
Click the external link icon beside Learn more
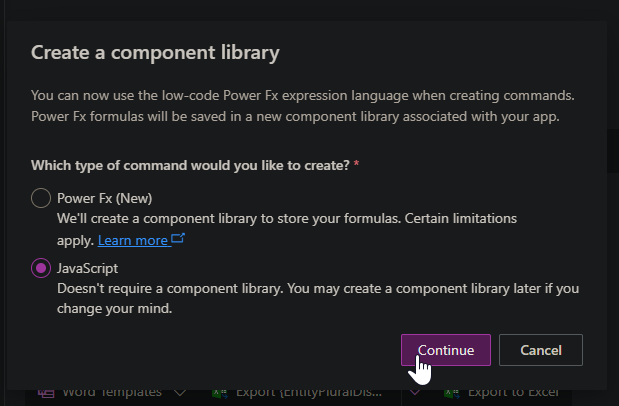pyautogui.click(x=178, y=238)
